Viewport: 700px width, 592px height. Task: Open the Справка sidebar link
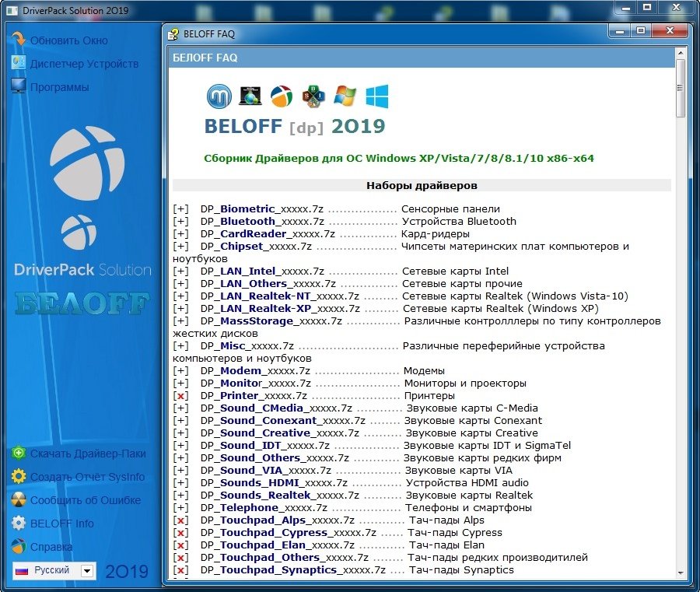click(51, 546)
